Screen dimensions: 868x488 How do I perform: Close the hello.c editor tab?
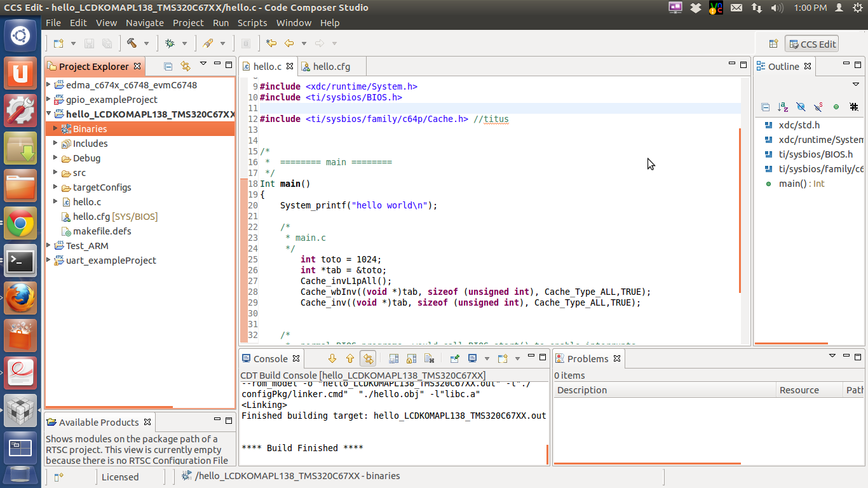pyautogui.click(x=290, y=66)
